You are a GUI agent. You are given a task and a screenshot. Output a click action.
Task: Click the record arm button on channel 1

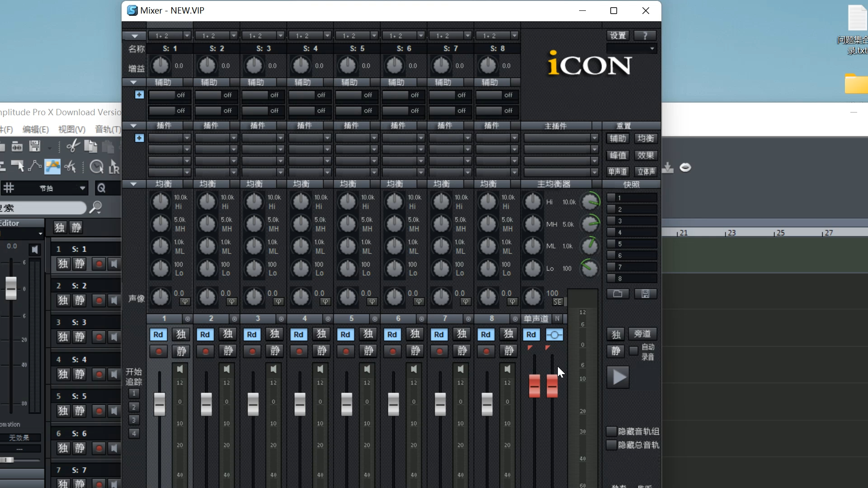coord(159,352)
